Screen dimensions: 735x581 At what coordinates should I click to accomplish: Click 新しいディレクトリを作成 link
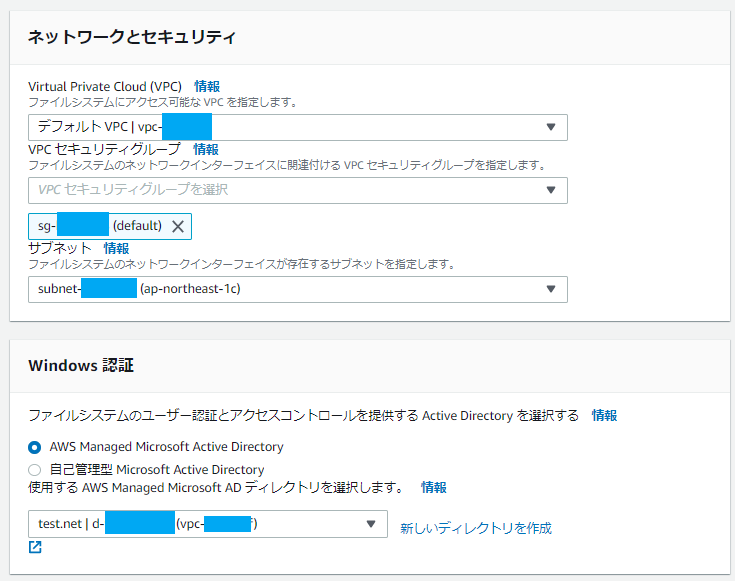coord(476,528)
